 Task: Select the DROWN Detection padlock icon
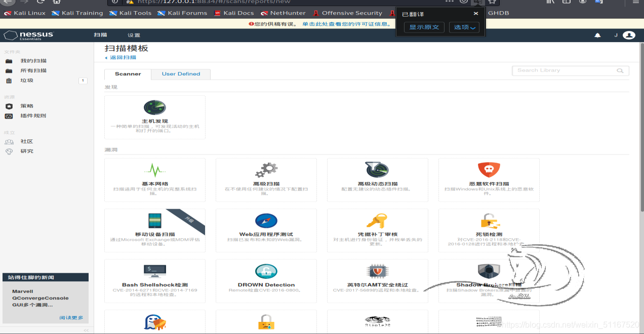(266, 271)
